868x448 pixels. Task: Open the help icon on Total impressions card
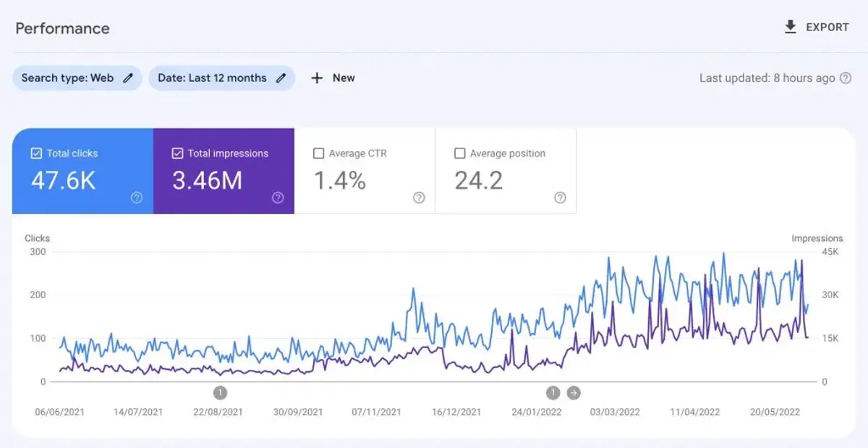(277, 198)
